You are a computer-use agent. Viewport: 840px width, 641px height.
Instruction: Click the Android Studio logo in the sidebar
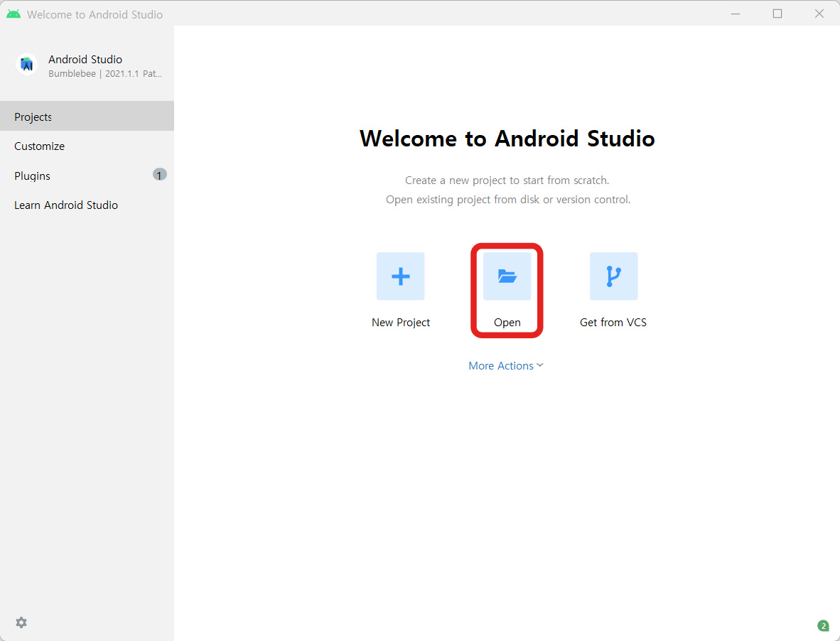[x=26, y=65]
